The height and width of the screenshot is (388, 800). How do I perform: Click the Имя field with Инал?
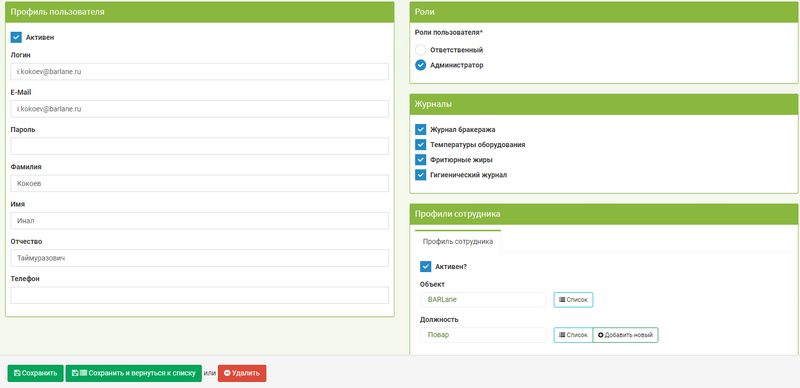point(199,221)
